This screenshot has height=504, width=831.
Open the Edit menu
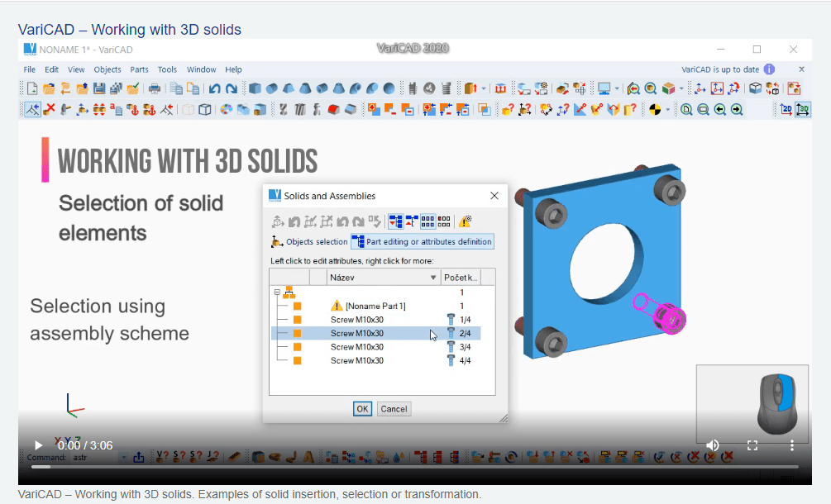[51, 69]
